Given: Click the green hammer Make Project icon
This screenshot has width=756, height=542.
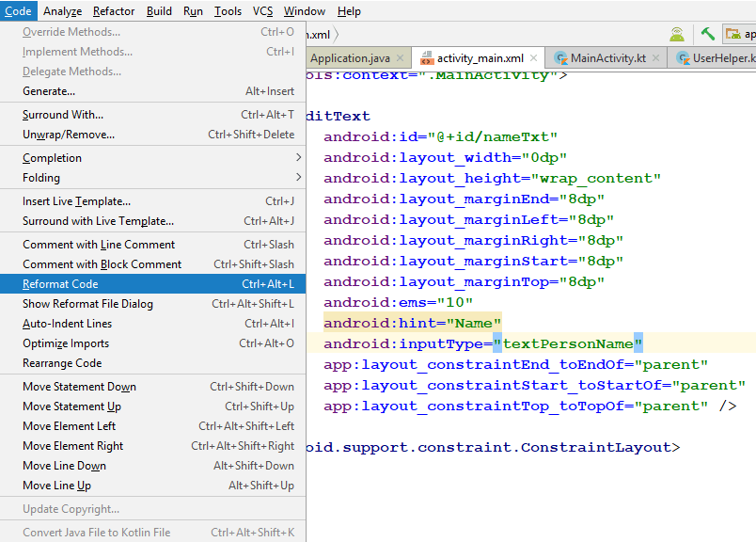Looking at the screenshot, I should tap(708, 34).
